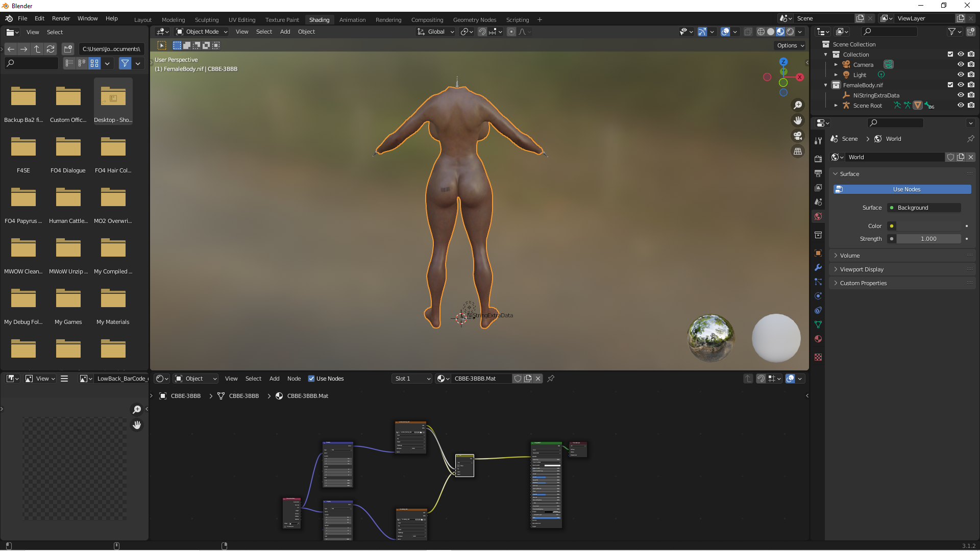This screenshot has height=551, width=980.
Task: Click the viewport zoom magnifier icon
Action: click(x=797, y=105)
